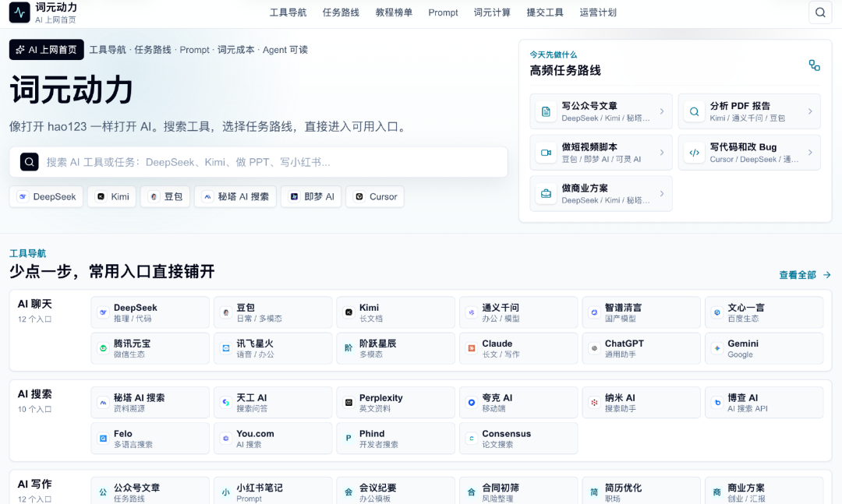The width and height of the screenshot is (842, 504).
Task: Click the Perplexity tool icon
Action: point(348,402)
